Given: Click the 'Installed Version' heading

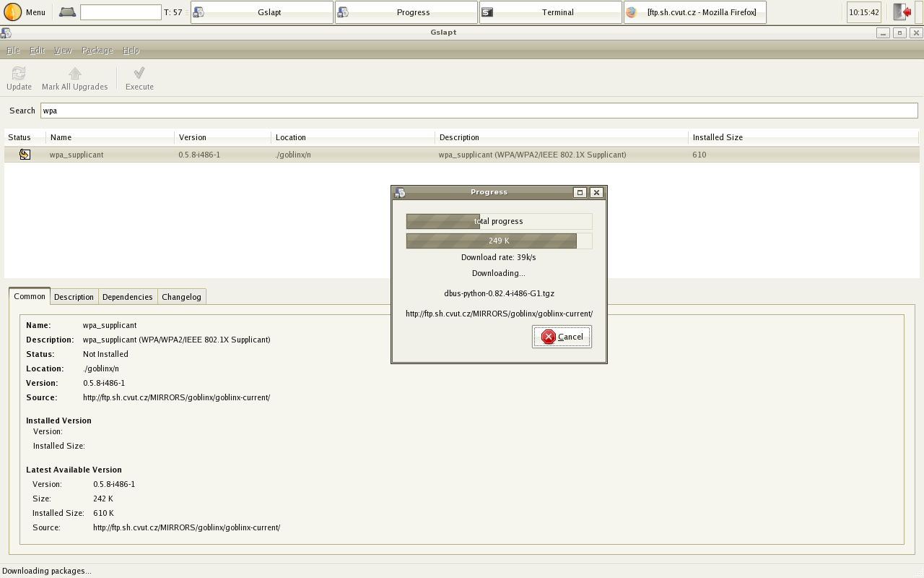Looking at the screenshot, I should point(58,420).
